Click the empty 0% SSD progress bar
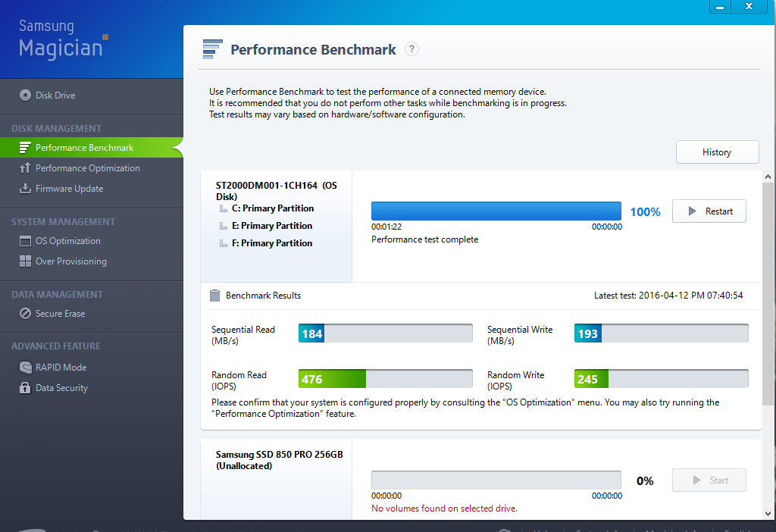Screen dimensions: 776x532 point(496,480)
